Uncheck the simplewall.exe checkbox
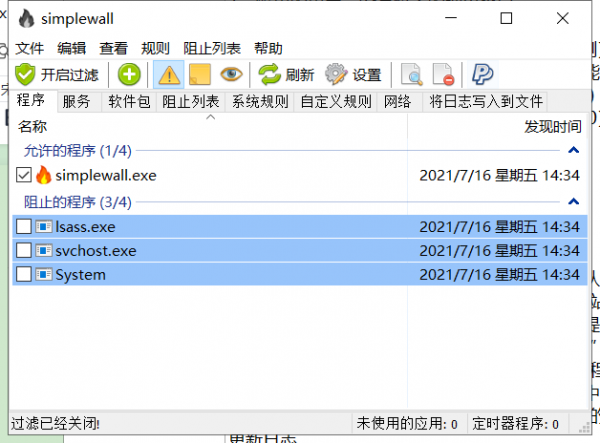The image size is (600, 443). tap(24, 175)
